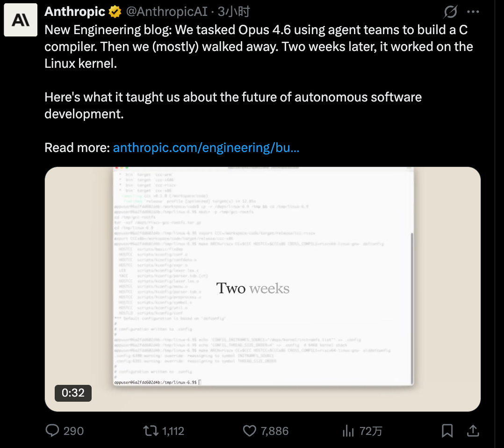This screenshot has width=504, height=448.
Task: Click the 72万 view count
Action: click(370, 431)
